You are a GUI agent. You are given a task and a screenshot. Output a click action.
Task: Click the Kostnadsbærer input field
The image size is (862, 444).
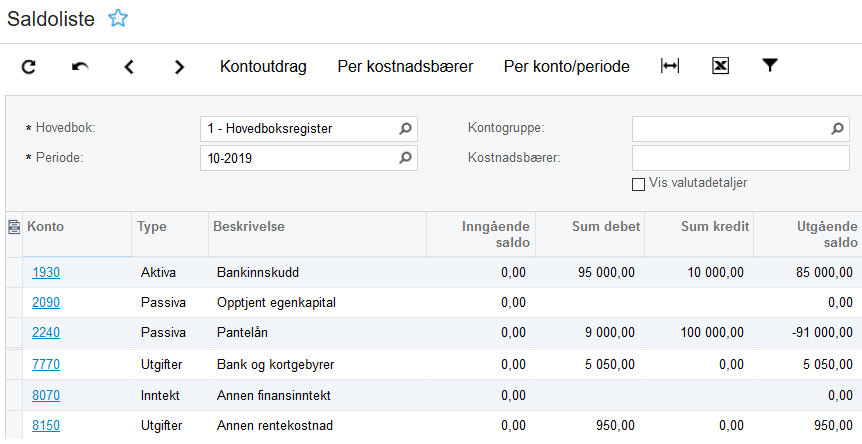[x=740, y=158]
